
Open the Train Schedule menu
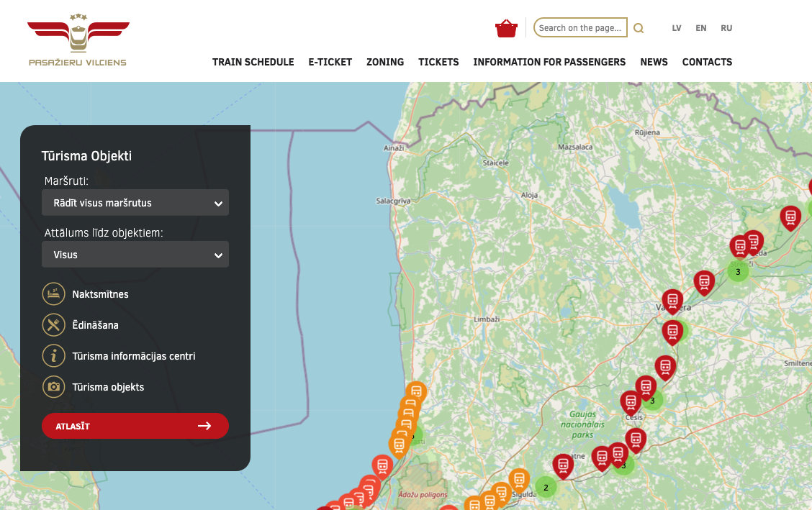(x=253, y=62)
